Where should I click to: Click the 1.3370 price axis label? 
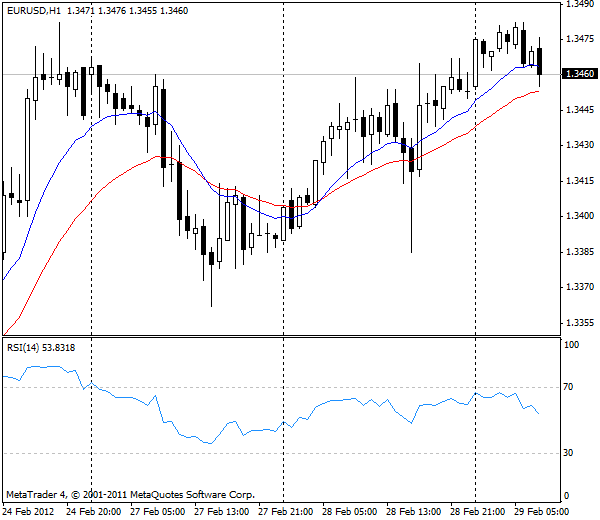pyautogui.click(x=580, y=287)
